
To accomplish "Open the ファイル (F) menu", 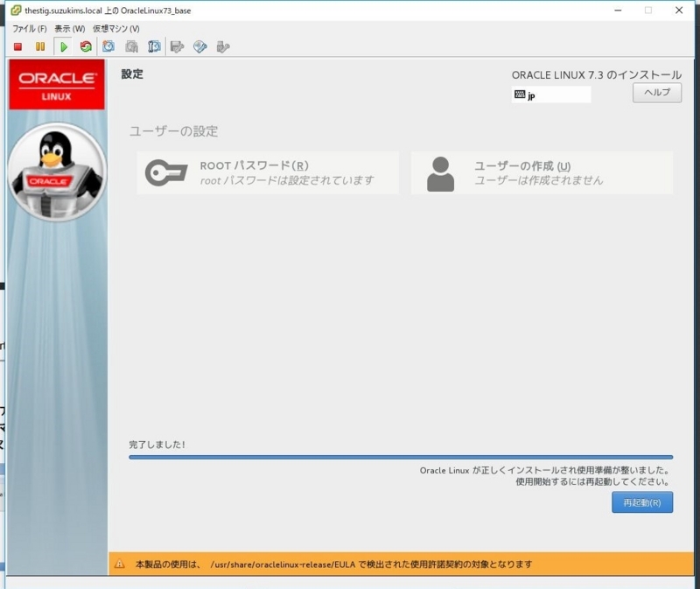I will pos(30,29).
